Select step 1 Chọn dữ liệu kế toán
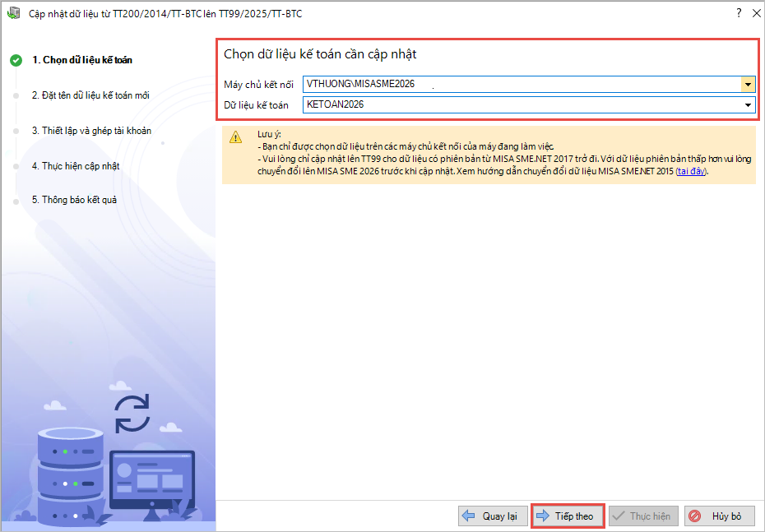The width and height of the screenshot is (765, 532). [81, 60]
